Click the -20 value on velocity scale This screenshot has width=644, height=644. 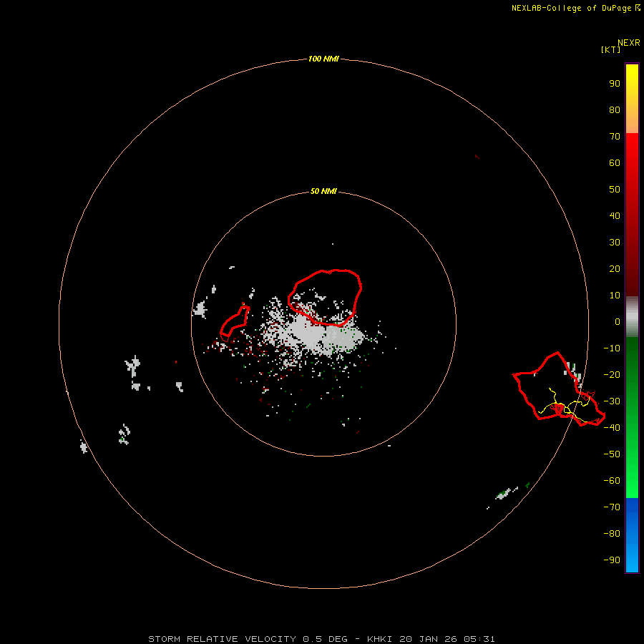612,374
